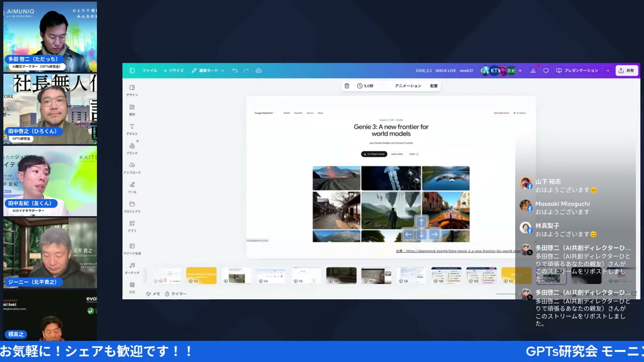Click the trash icon to delete the page
The width and height of the screenshot is (644, 362).
coord(347,86)
